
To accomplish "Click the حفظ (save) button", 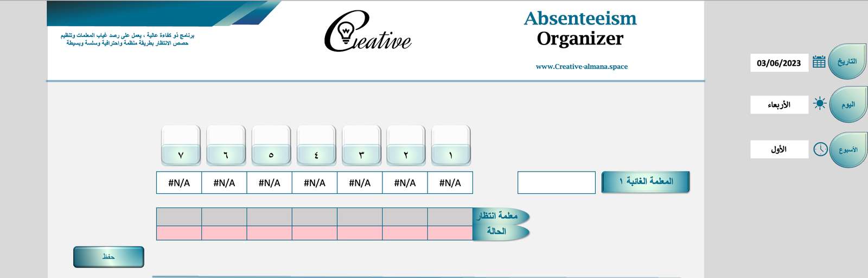I will point(108,257).
